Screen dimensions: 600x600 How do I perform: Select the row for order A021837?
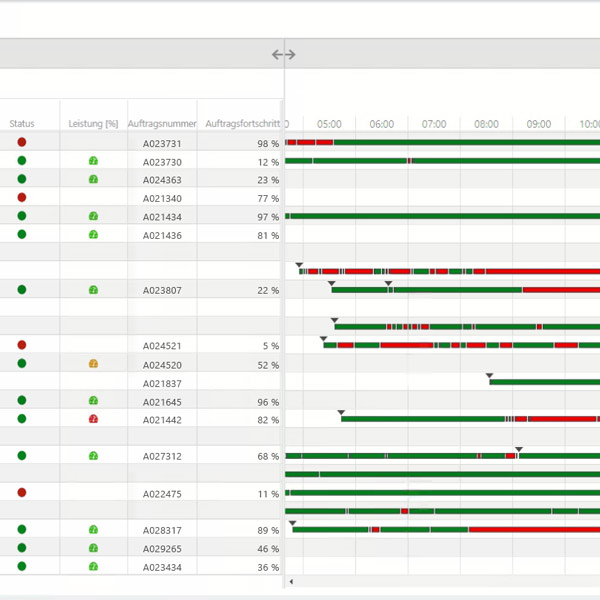pyautogui.click(x=162, y=383)
